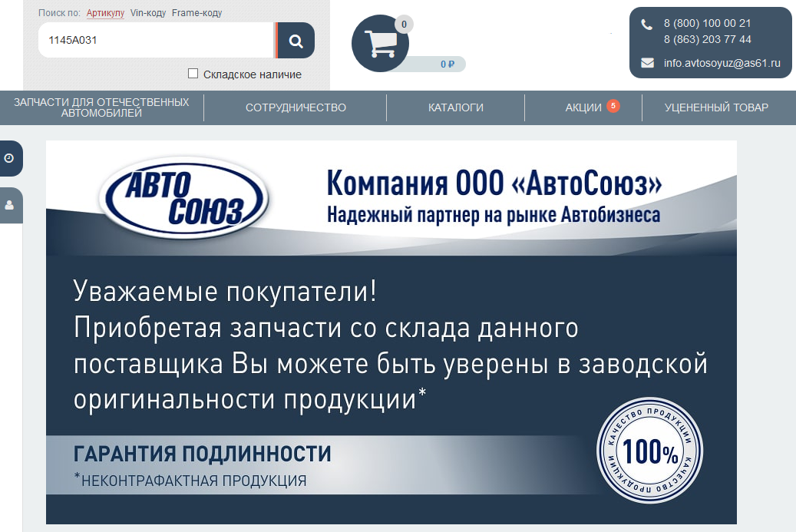This screenshot has height=532, width=796.
Task: Switch search mode to Vin-коду
Action: [148, 13]
